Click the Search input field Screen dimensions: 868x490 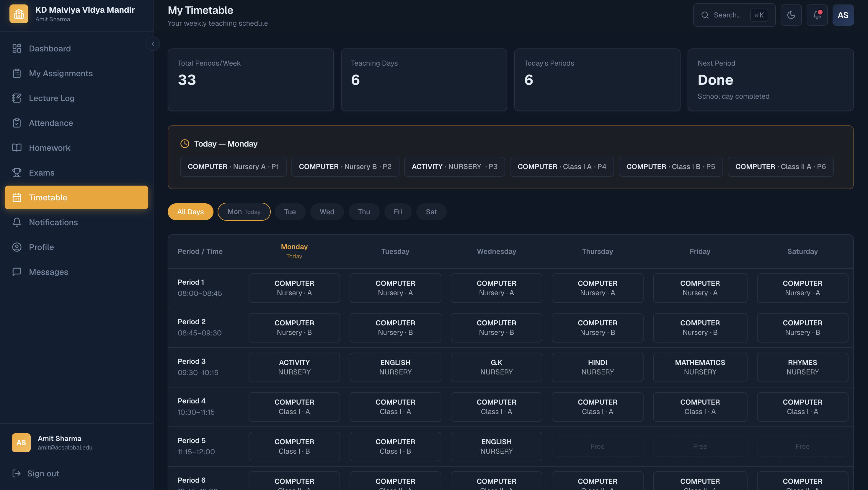734,15
